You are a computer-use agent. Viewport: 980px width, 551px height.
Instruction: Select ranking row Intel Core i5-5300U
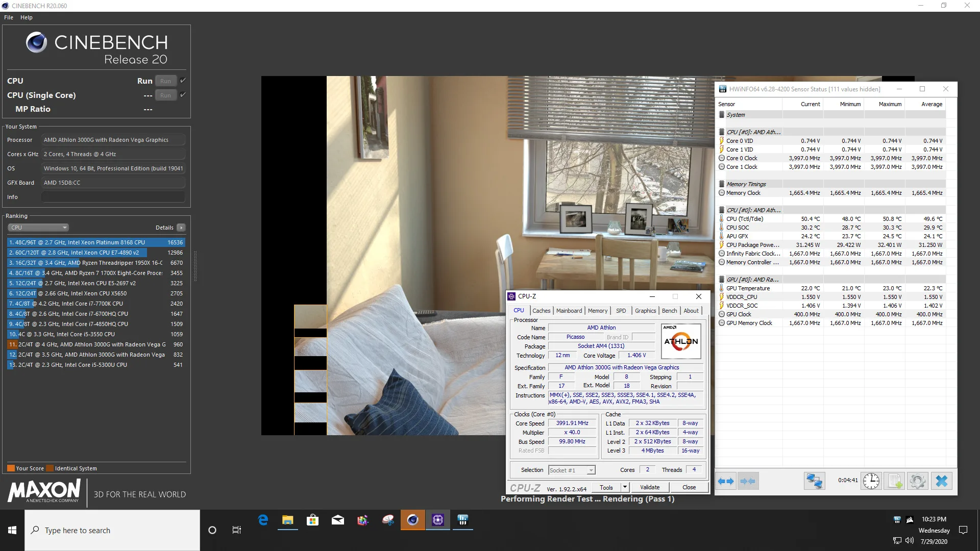point(96,365)
